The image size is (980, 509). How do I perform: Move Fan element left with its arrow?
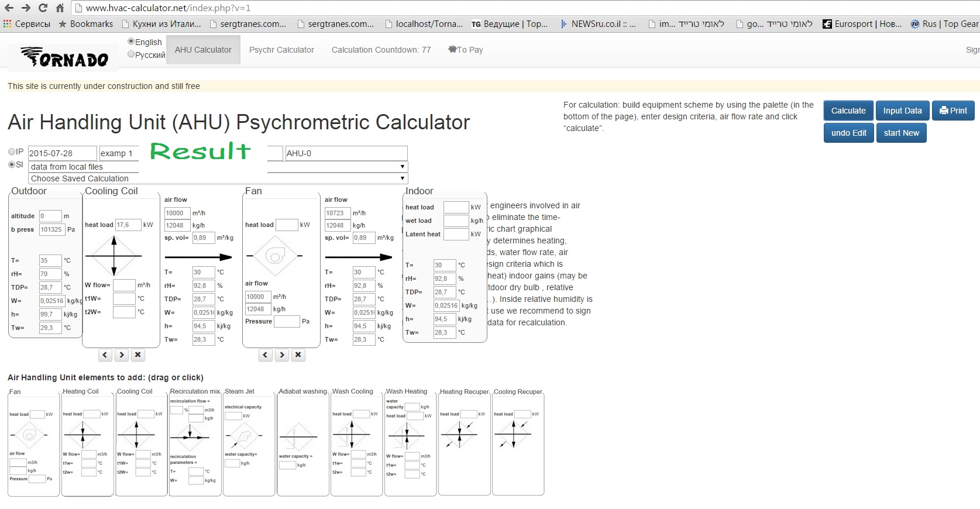[x=265, y=355]
